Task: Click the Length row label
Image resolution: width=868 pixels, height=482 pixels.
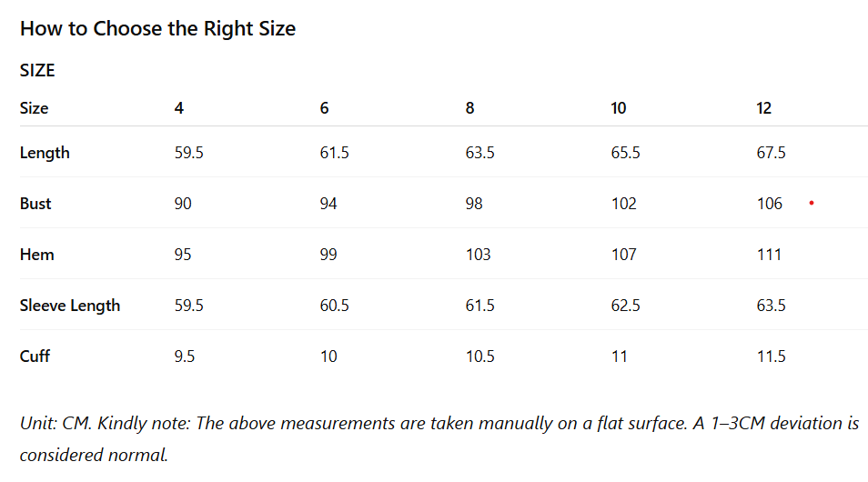Action: tap(45, 153)
